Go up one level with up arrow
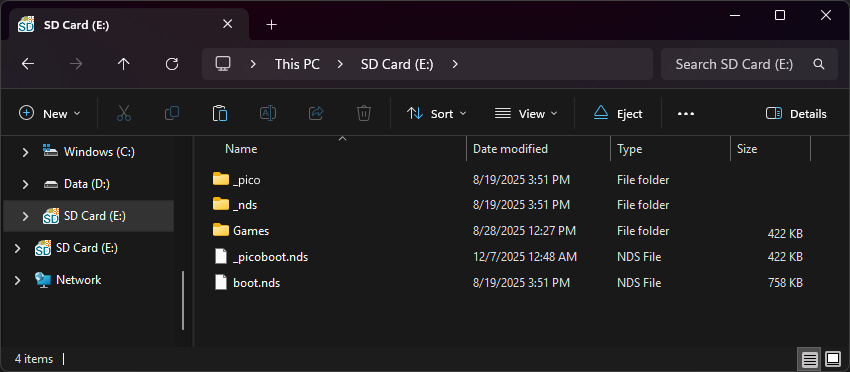The image size is (850, 372). (124, 64)
